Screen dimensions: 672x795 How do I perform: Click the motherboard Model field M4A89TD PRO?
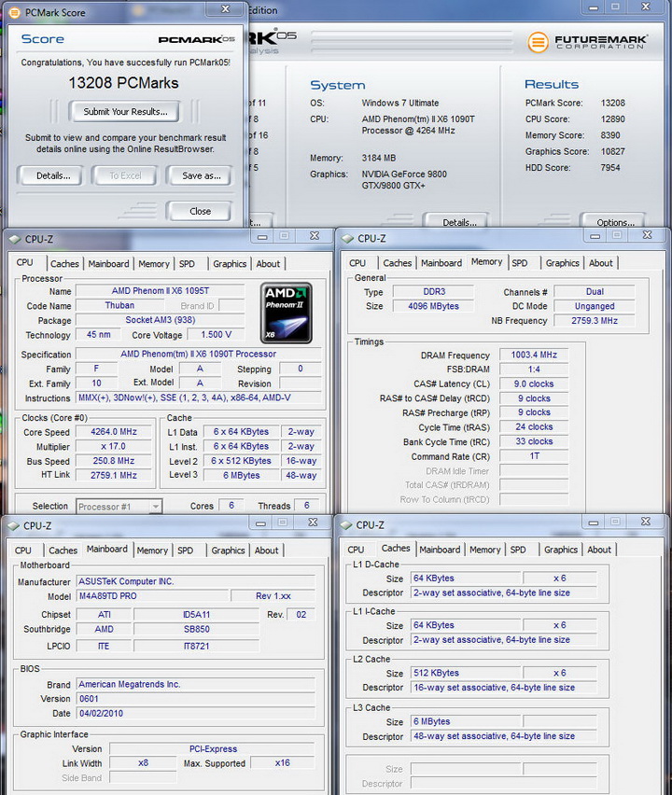(x=153, y=596)
